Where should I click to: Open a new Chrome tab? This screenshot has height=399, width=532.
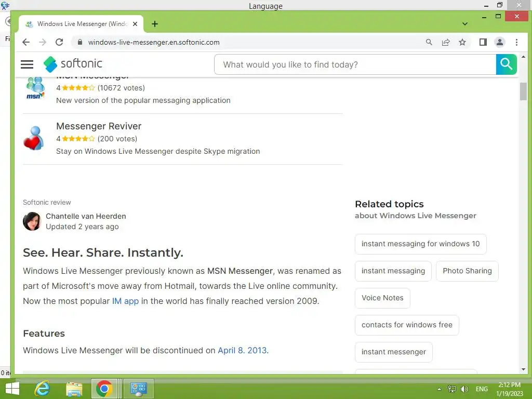point(155,24)
